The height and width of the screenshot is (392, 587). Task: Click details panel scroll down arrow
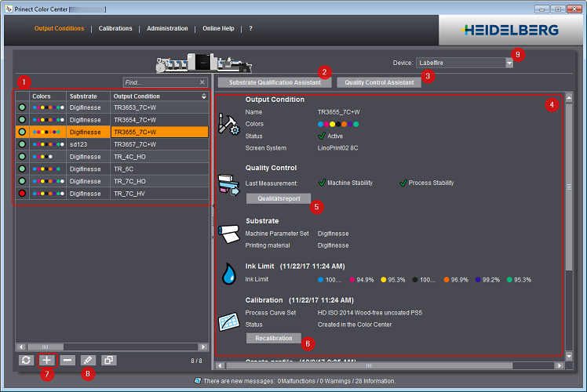click(569, 356)
